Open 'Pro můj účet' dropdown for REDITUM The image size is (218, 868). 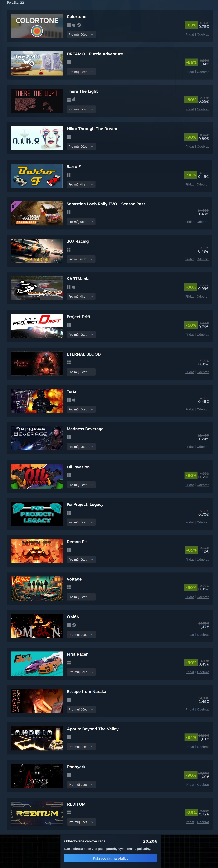[81, 822]
